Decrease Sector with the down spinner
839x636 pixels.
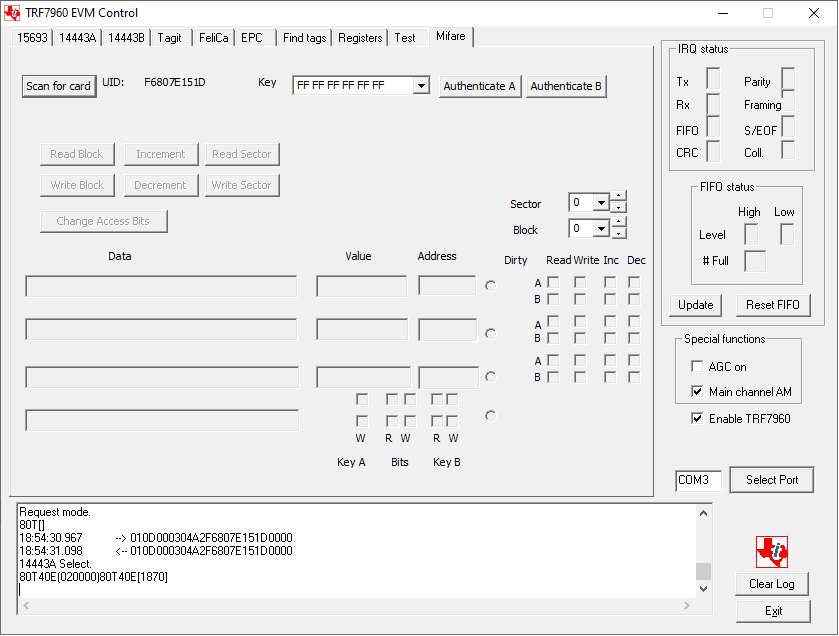pyautogui.click(x=619, y=207)
